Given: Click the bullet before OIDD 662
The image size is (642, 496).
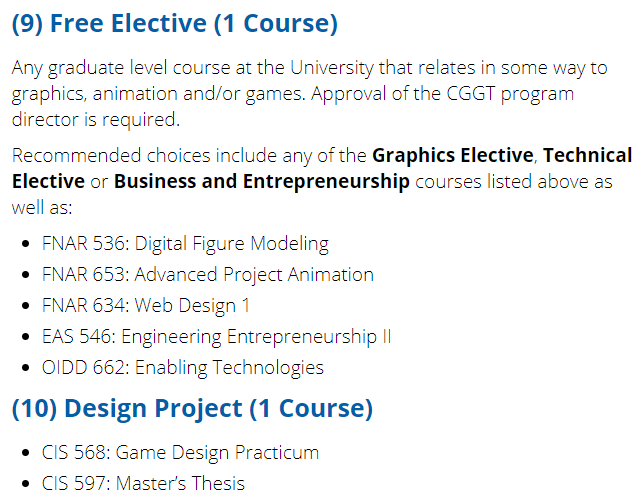Looking at the screenshot, I should [x=26, y=368].
